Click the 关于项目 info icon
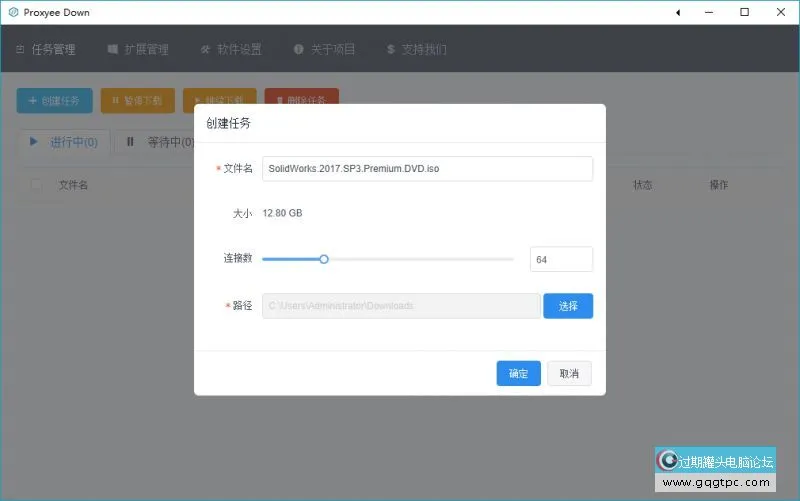Screen dimensions: 800x501 [x=299, y=49]
